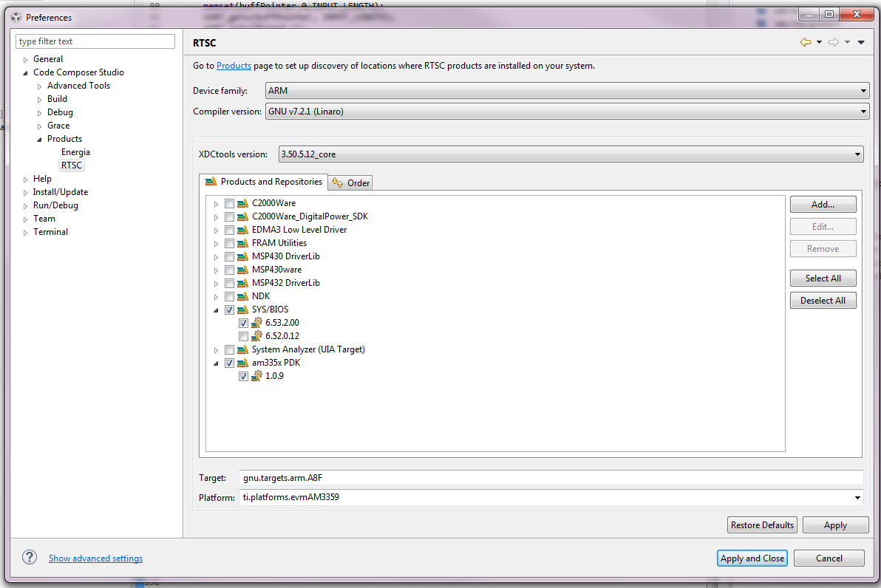Check the NDK checkbox
The width and height of the screenshot is (881, 588).
(229, 296)
